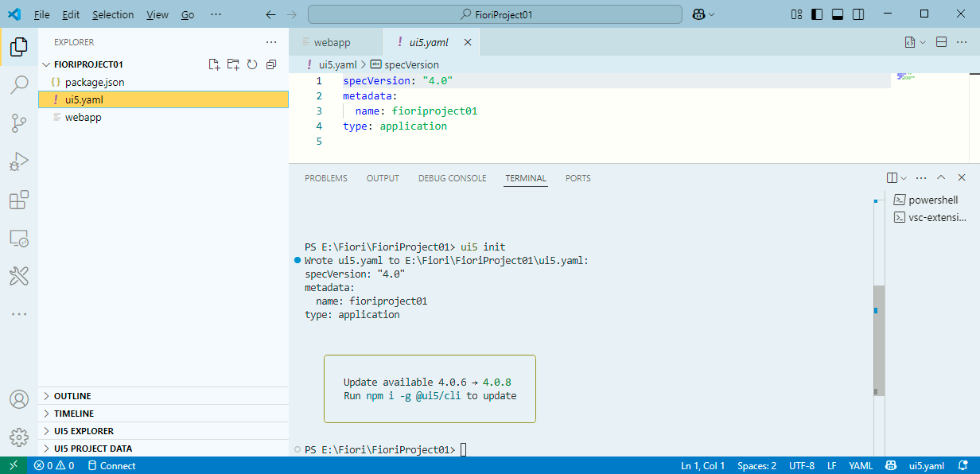Split the editor to the right
The width and height of the screenshot is (980, 474).
[941, 42]
